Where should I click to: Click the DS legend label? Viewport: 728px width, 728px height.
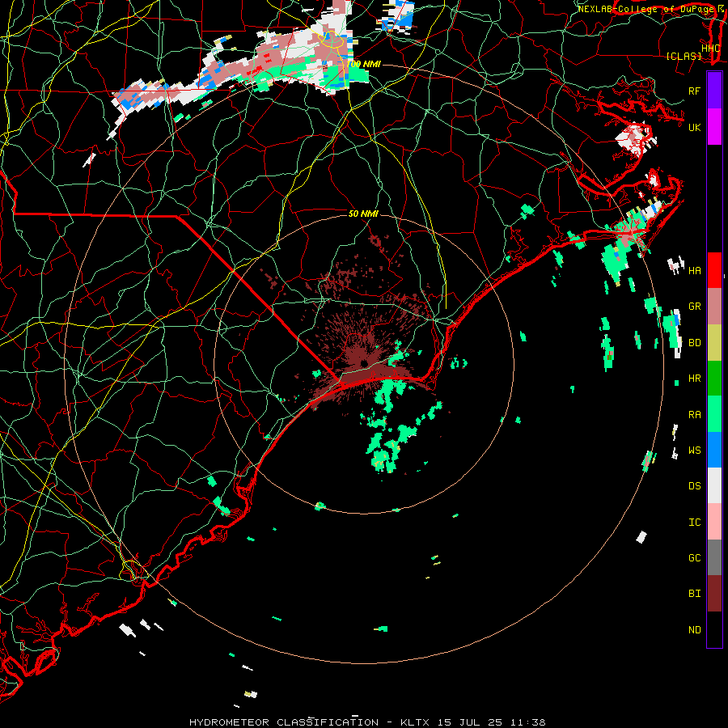click(x=694, y=485)
